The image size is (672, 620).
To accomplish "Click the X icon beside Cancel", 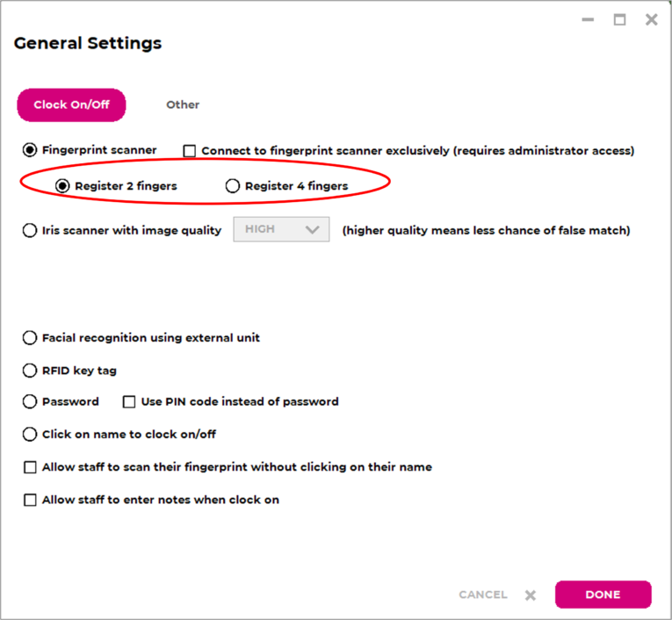I will pos(531,595).
